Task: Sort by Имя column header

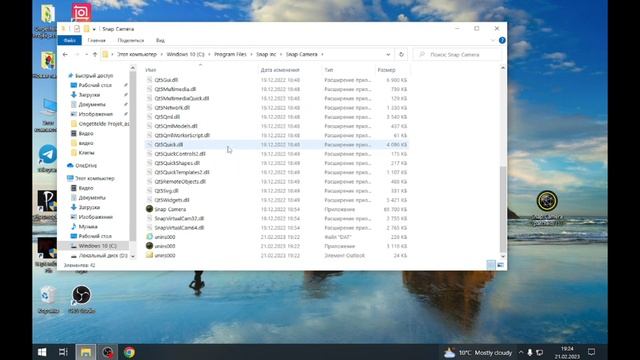Action: pos(151,70)
